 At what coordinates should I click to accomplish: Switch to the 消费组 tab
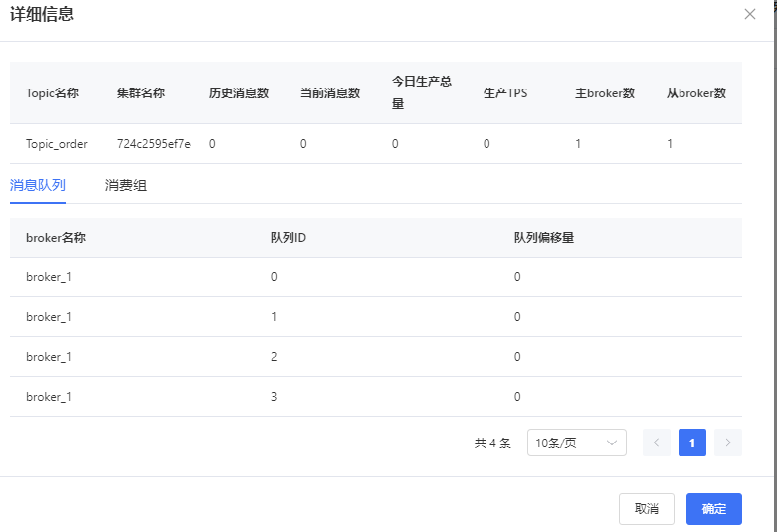(126, 185)
